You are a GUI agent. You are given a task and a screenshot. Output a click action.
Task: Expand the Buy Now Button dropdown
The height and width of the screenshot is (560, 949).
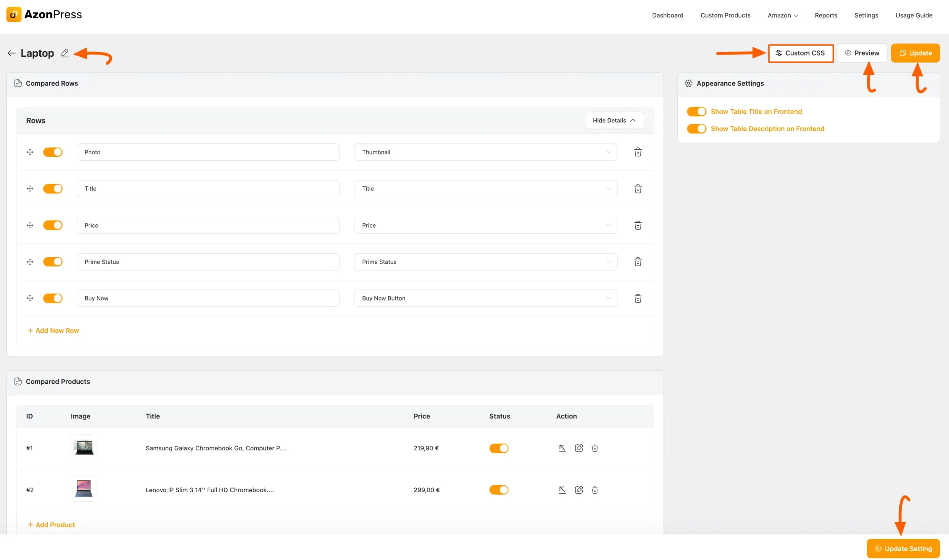pyautogui.click(x=485, y=298)
